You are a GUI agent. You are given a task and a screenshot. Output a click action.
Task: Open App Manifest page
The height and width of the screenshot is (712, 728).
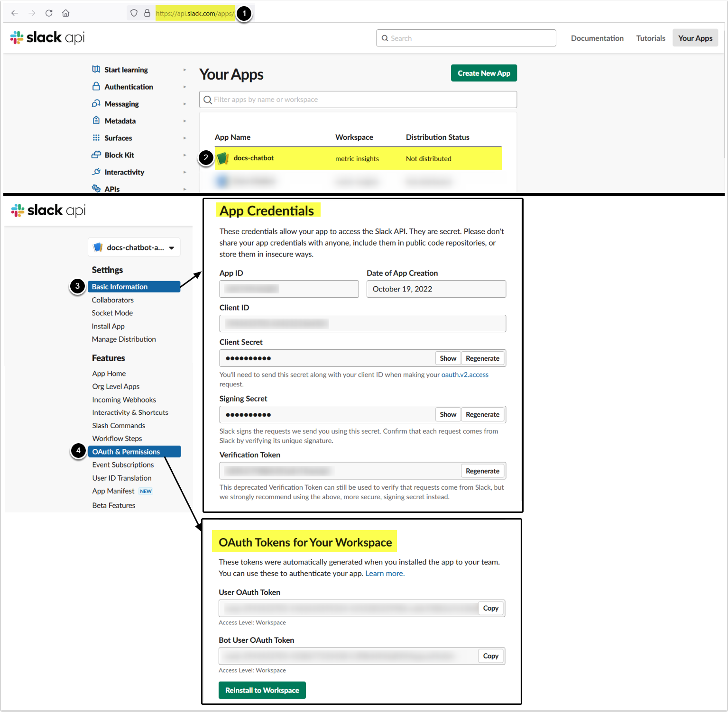[113, 491]
